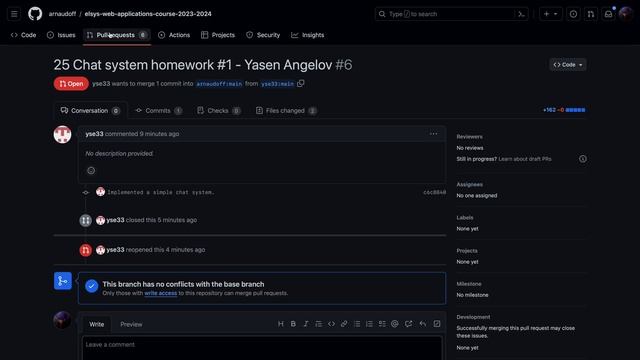Copy the head branch name icon
Viewport: 640px width, 360px height.
pyautogui.click(x=301, y=83)
